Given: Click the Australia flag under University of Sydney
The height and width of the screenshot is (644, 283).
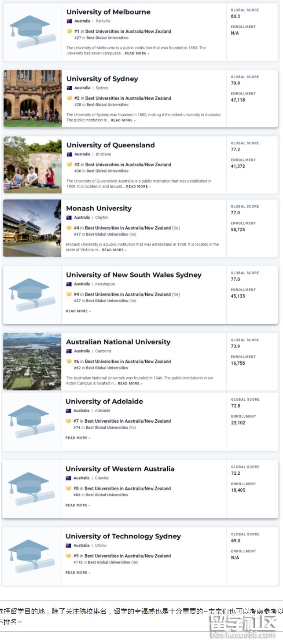Looking at the screenshot, I should [69, 88].
